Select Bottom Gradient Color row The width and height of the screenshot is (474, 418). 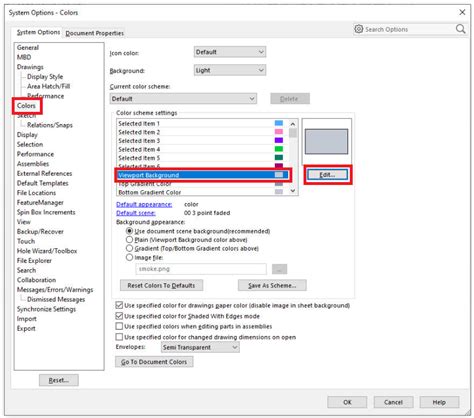(203, 192)
